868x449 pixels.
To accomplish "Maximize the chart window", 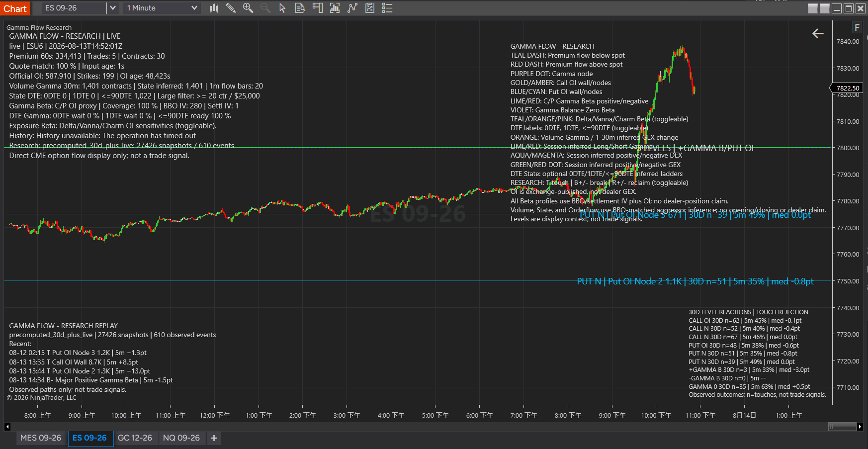I will (849, 8).
